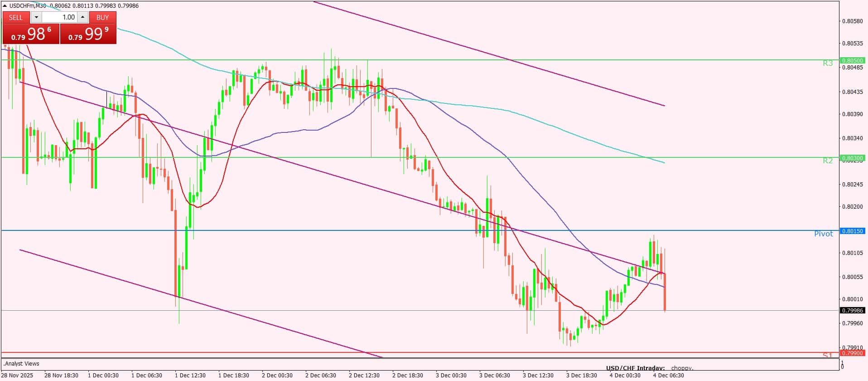Image resolution: width=868 pixels, height=381 pixels.
Task: Click the 0.80200 price axis value
Action: (x=852, y=207)
